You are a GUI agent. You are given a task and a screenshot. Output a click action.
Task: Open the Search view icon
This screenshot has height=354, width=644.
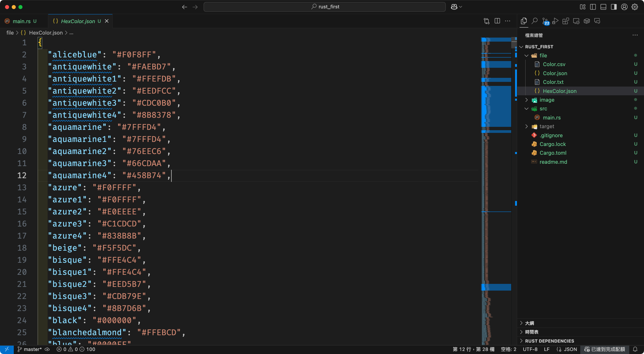[535, 21]
